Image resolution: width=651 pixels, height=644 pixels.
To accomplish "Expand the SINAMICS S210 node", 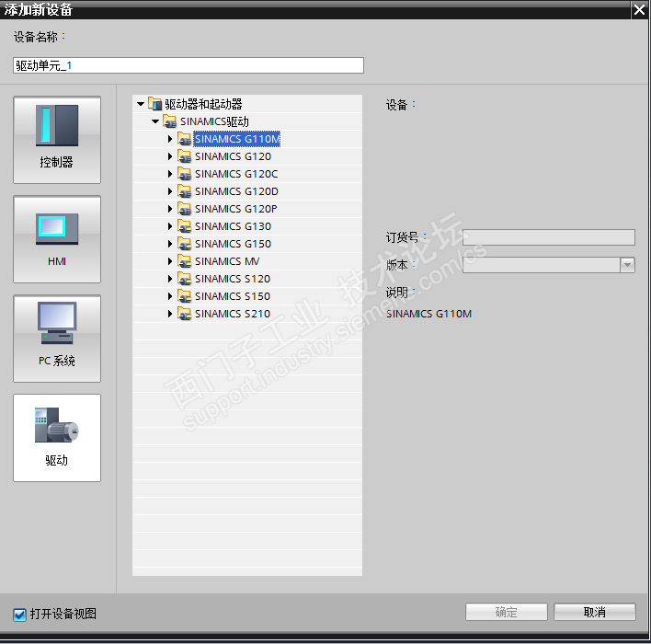I will [x=170, y=314].
